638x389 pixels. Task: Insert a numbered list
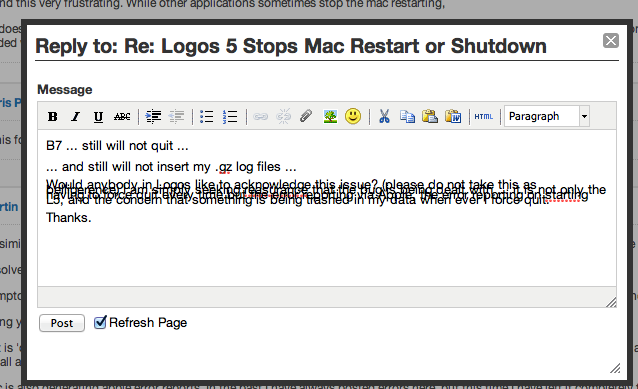point(230,117)
